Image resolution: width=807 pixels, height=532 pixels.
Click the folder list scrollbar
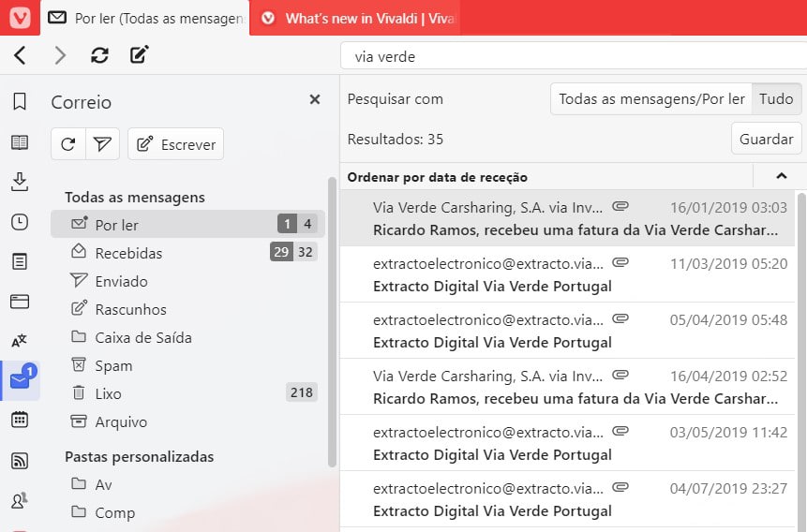click(332, 322)
